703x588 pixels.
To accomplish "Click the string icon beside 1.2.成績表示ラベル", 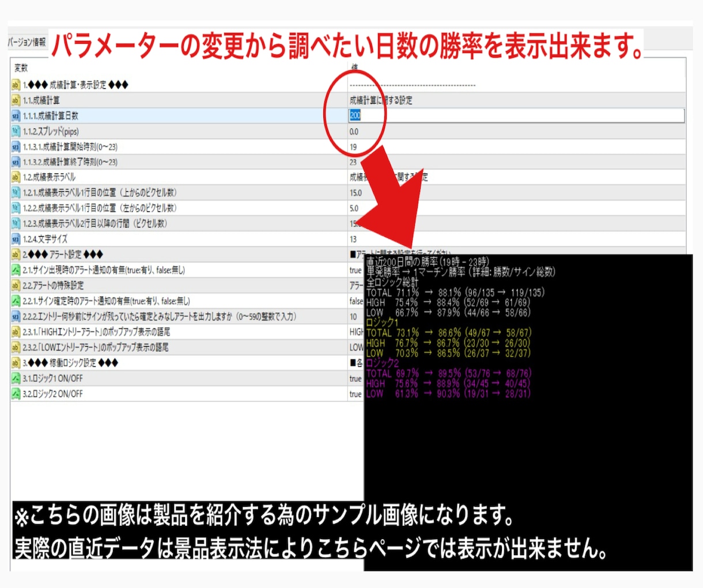I will [16, 177].
